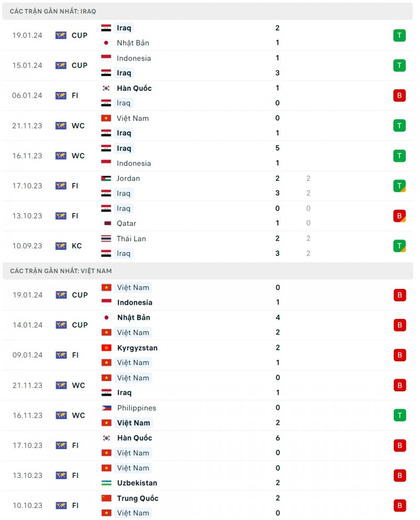Open the Uzbekistan team link
Viewport: 420px width, 520px height.
(137, 483)
